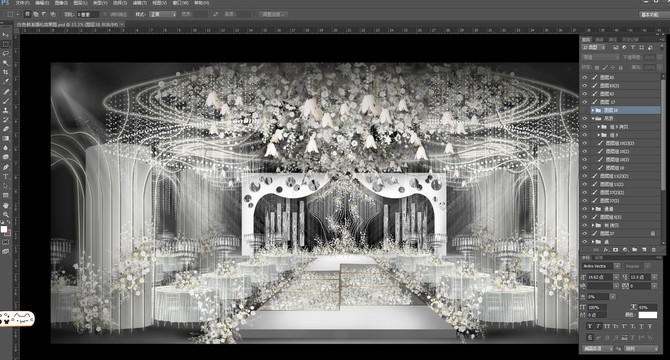
Task: Click the faux bold T button in Character panel
Action: click(x=590, y=326)
